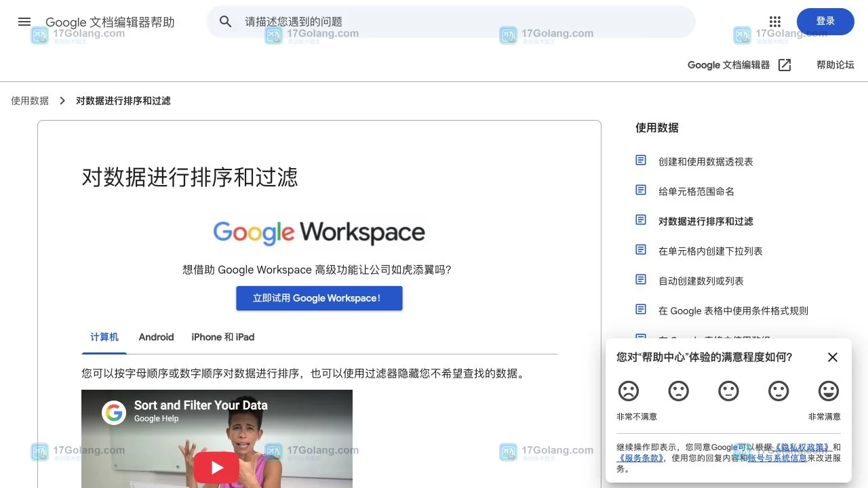The height and width of the screenshot is (488, 868).
Task: Click the bold 对数据进行排序和过滤 sidebar entry
Action: pos(706,221)
